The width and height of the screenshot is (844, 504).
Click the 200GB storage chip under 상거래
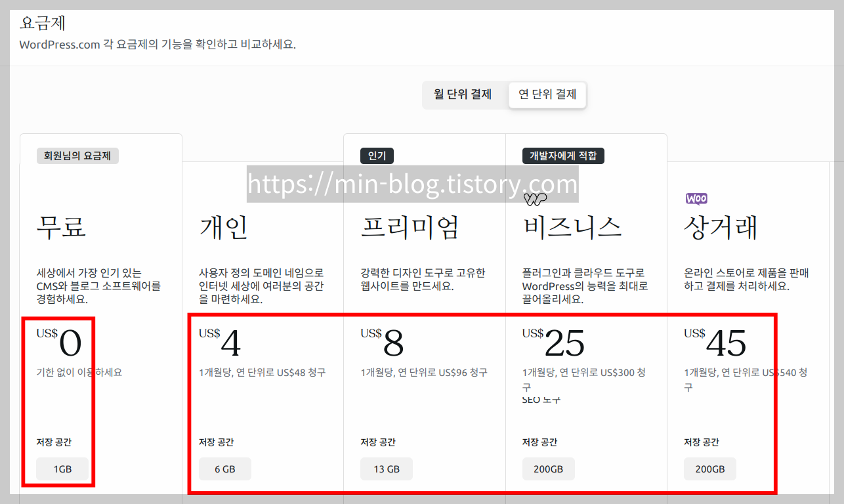pyautogui.click(x=710, y=469)
